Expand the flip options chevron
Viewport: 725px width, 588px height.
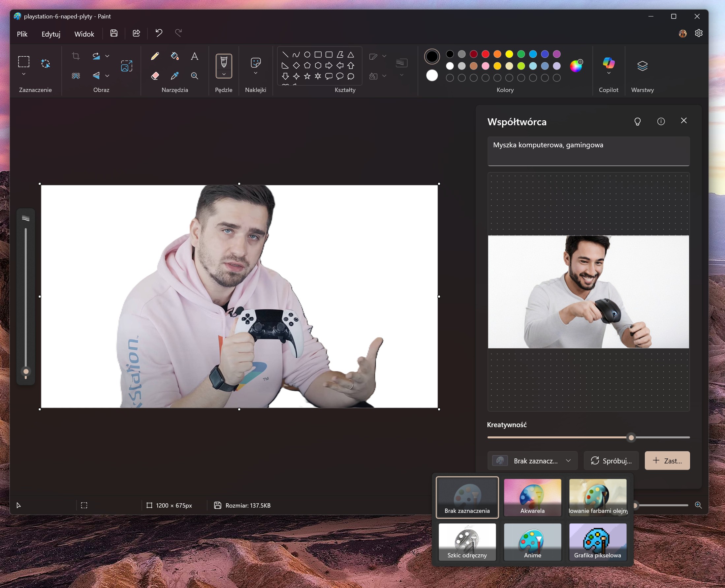click(107, 76)
